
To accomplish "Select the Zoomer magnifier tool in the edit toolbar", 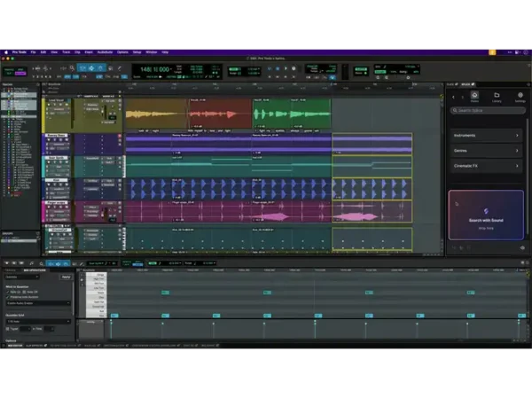I will tap(72, 68).
